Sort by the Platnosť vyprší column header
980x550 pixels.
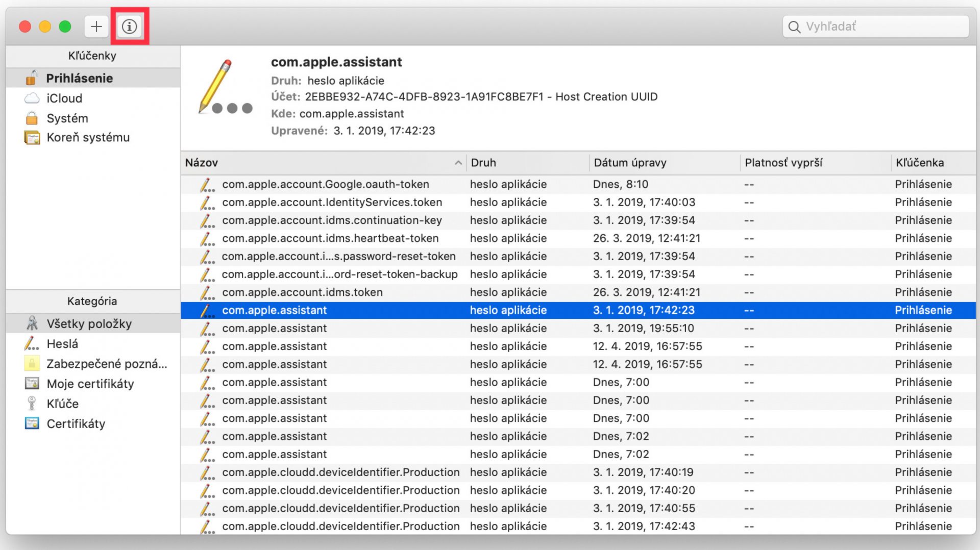pyautogui.click(x=816, y=163)
